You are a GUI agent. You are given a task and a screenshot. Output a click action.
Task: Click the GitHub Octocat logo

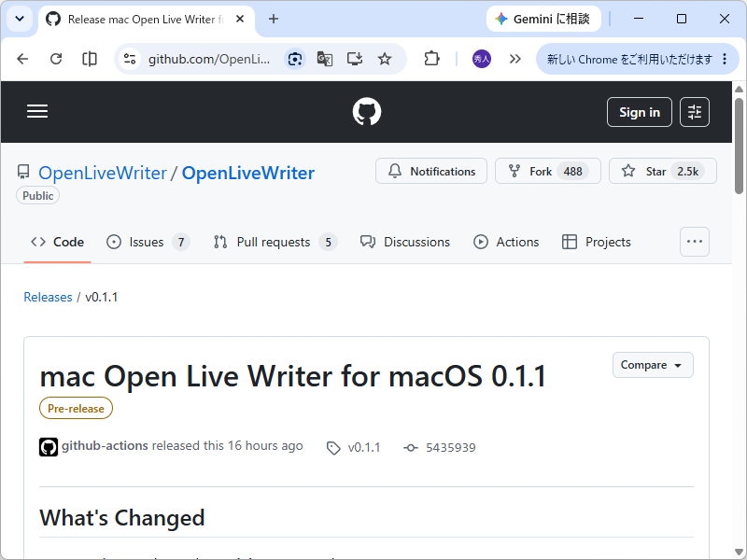tap(367, 112)
